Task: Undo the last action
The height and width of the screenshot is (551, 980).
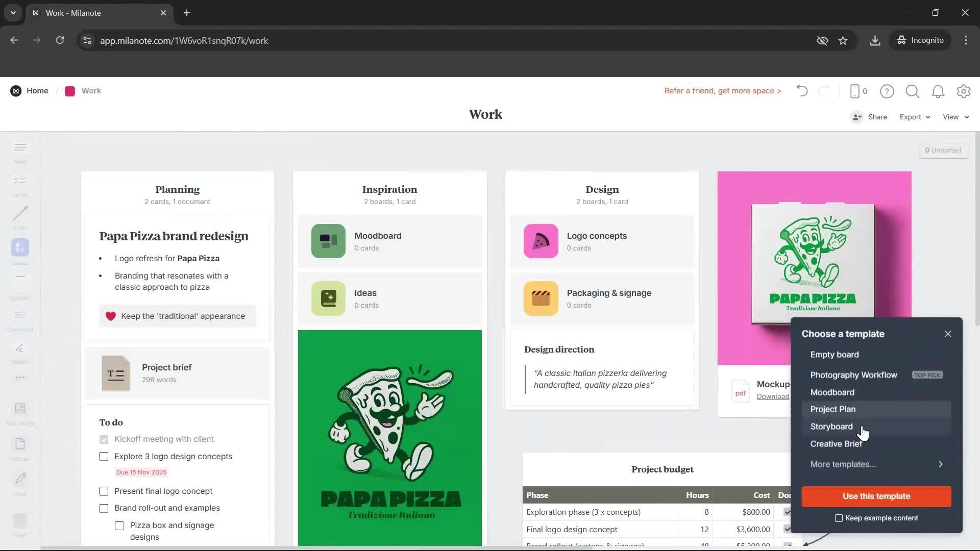Action: coord(801,91)
